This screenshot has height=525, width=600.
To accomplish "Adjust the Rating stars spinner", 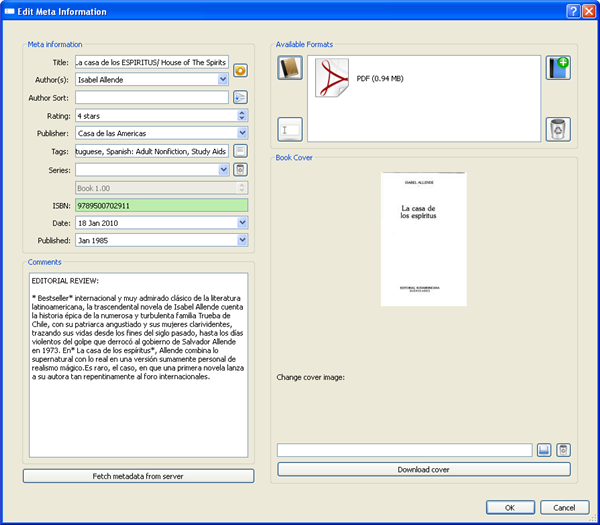I will [x=242, y=115].
